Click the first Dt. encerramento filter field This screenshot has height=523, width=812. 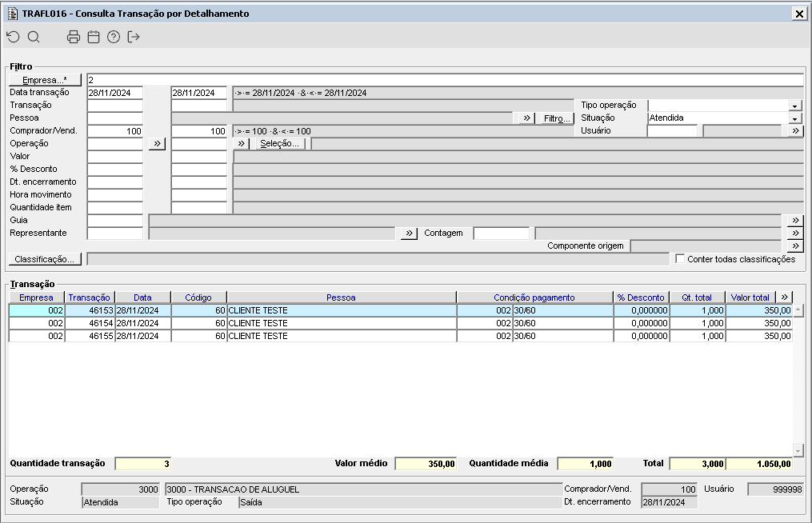click(x=115, y=182)
